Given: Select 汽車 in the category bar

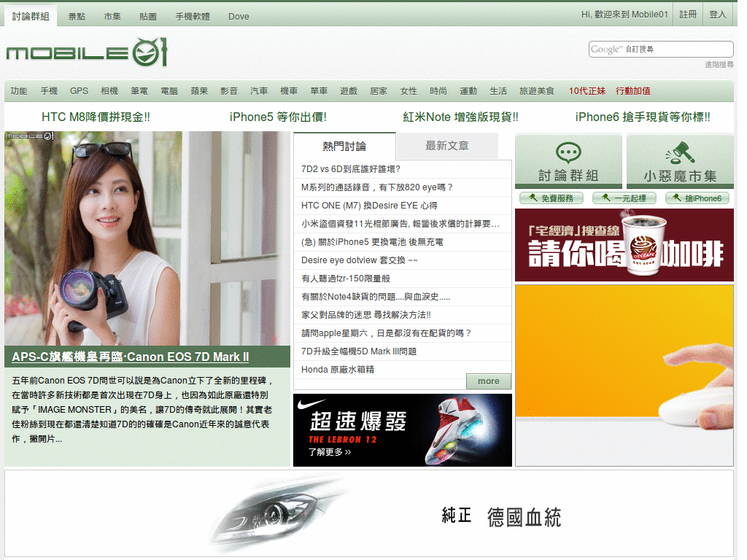Looking at the screenshot, I should [x=259, y=91].
